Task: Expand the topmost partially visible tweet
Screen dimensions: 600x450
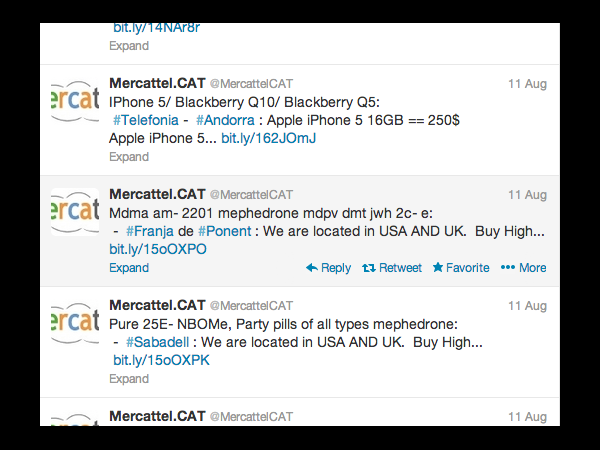Action: [x=129, y=46]
